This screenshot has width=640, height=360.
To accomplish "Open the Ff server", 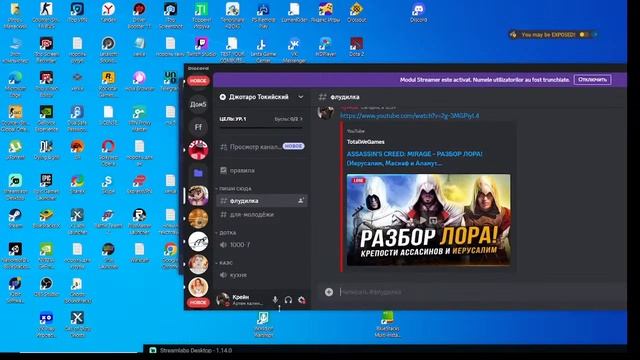I will tap(198, 127).
